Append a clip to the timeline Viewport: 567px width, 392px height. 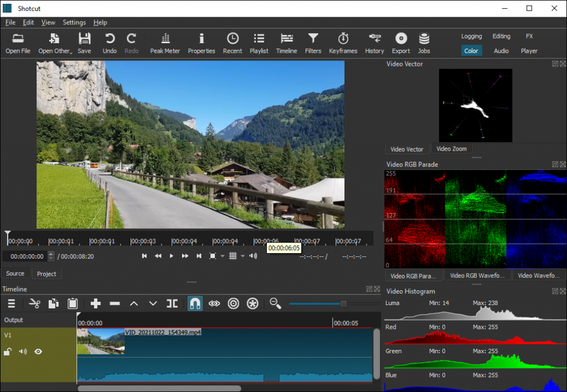(x=95, y=303)
